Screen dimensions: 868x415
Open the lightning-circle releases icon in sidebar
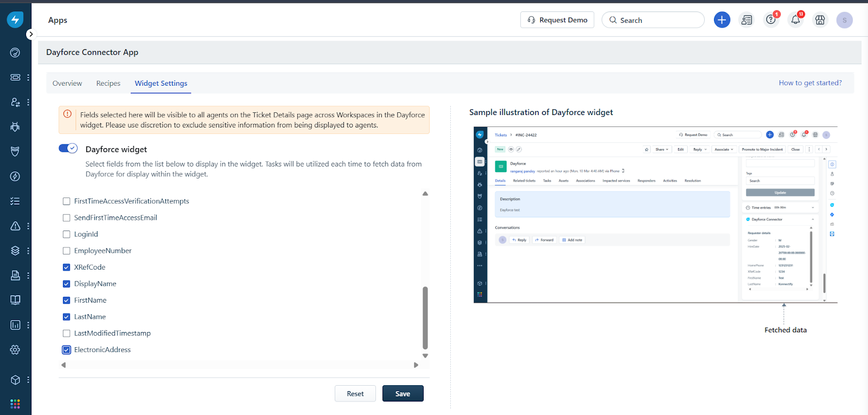[x=15, y=176]
